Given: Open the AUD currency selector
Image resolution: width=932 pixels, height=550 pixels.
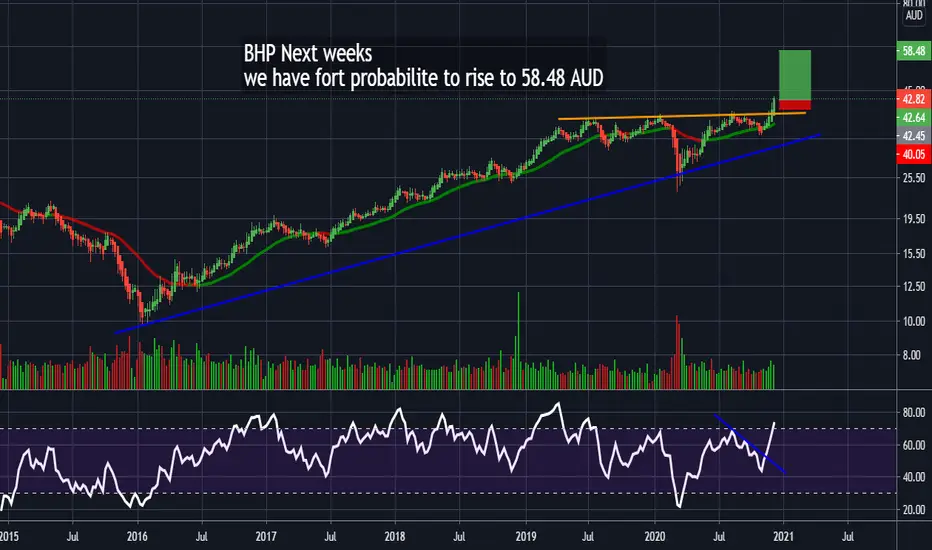Looking at the screenshot, I should click(914, 15).
